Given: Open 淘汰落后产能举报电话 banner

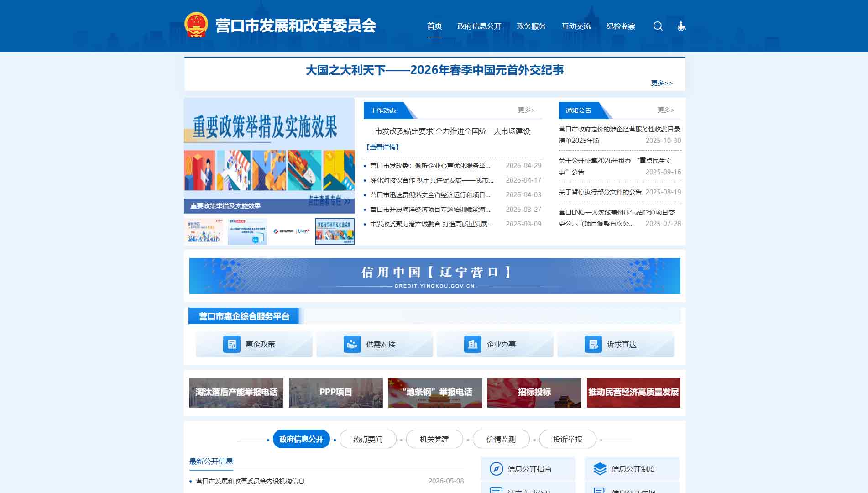Looking at the screenshot, I should click(x=236, y=393).
